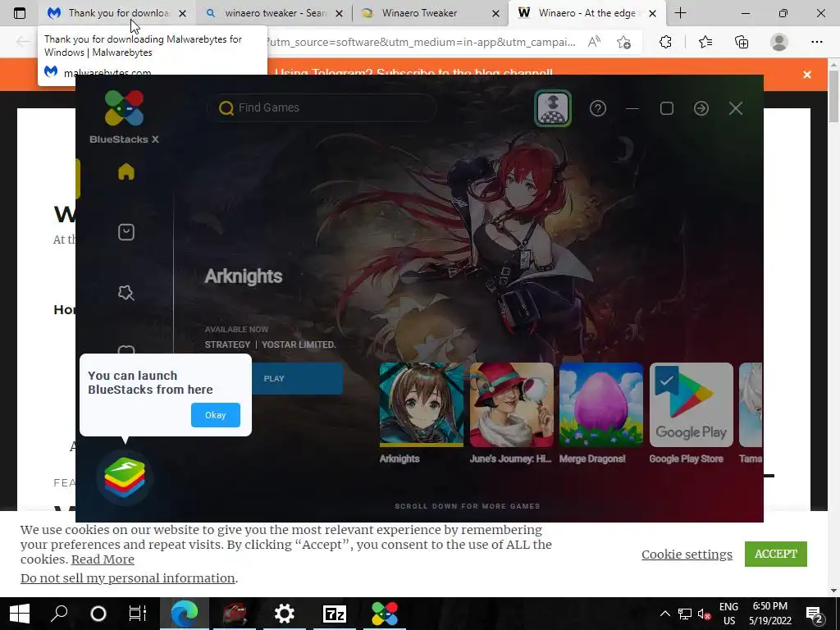This screenshot has width=840, height=630.
Task: Open 7-Zip from the taskbar
Action: [335, 614]
